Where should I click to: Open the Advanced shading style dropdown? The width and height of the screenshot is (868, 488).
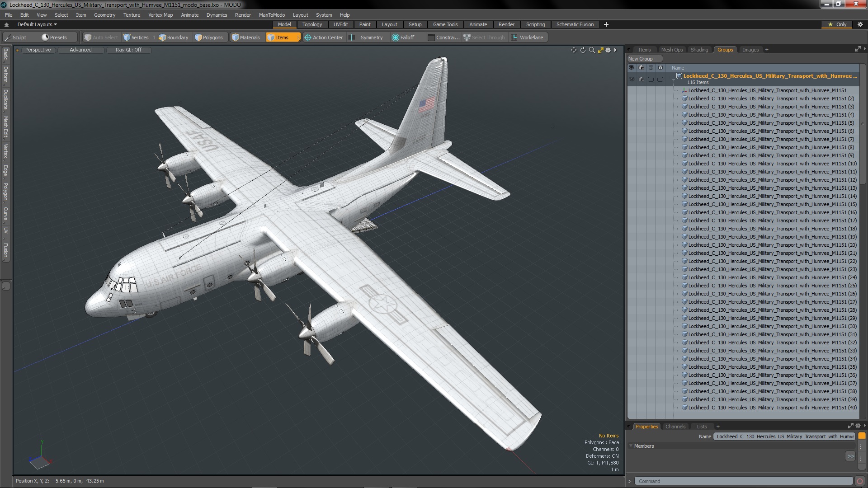(80, 50)
